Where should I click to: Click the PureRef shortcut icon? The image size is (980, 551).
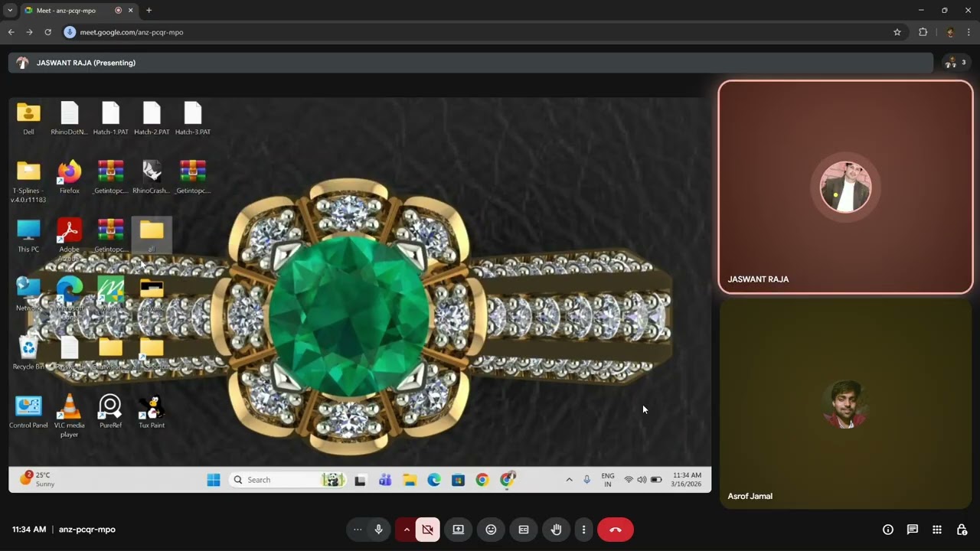click(x=111, y=412)
